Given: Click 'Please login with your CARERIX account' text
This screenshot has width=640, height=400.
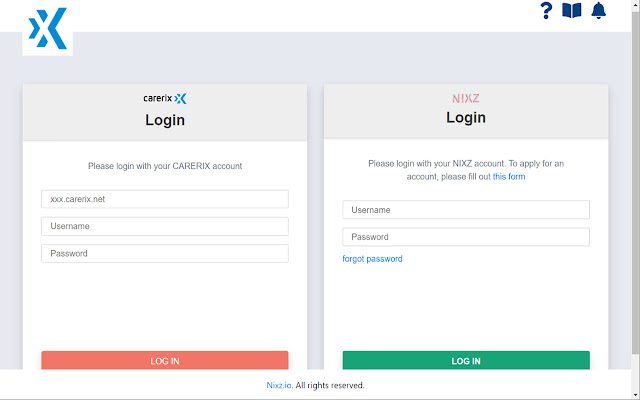Looking at the screenshot, I should tap(165, 166).
